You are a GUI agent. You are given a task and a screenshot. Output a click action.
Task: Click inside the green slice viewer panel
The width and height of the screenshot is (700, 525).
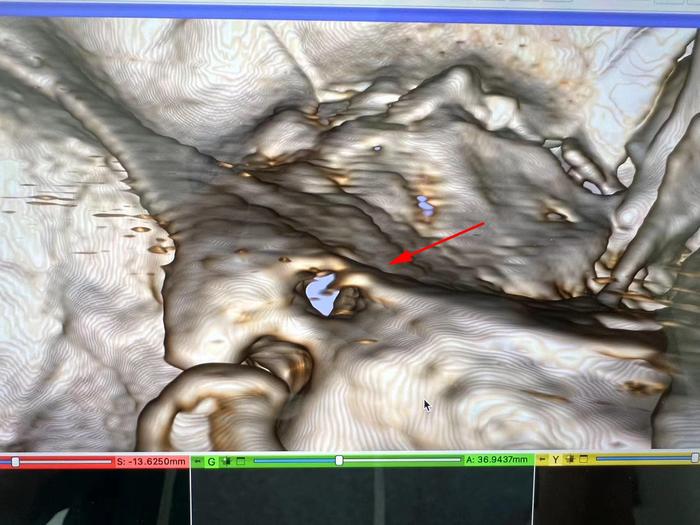[360, 497]
